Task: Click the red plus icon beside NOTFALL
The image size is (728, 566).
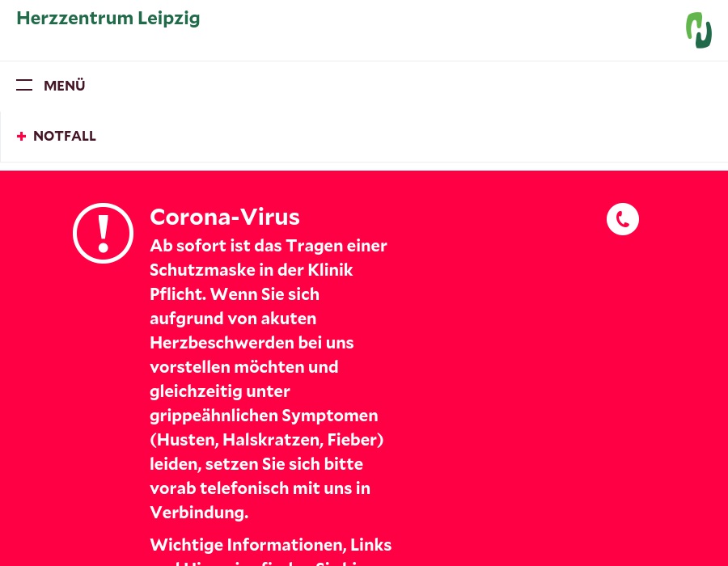Action: pos(22,136)
